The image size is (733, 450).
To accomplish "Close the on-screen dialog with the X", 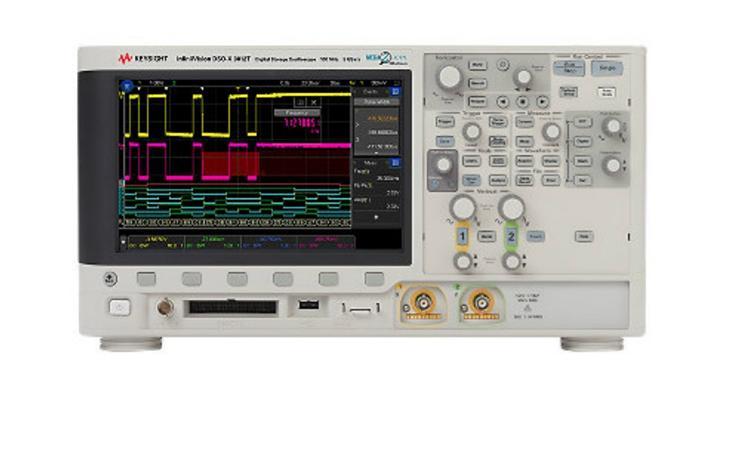I will pos(314,102).
